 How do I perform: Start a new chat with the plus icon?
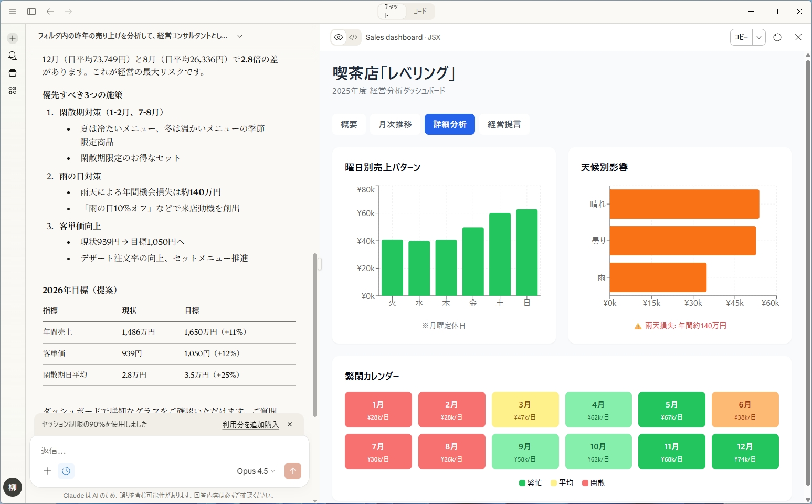12,38
